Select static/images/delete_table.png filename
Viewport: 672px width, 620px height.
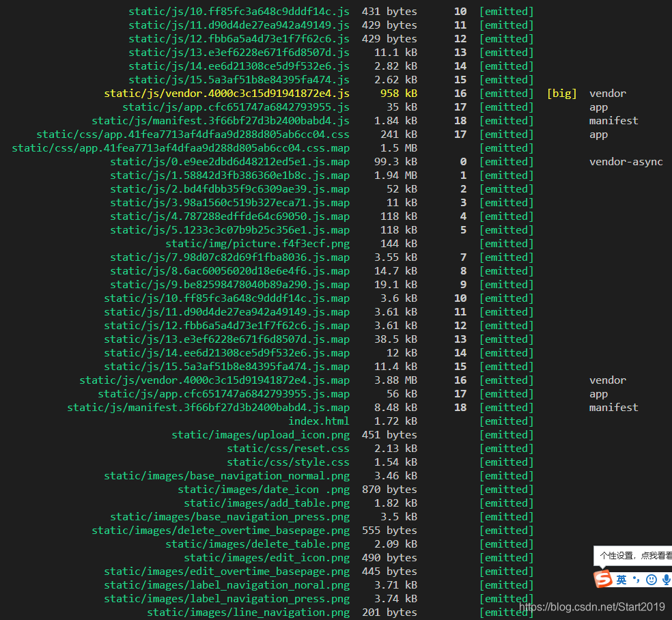[257, 544]
